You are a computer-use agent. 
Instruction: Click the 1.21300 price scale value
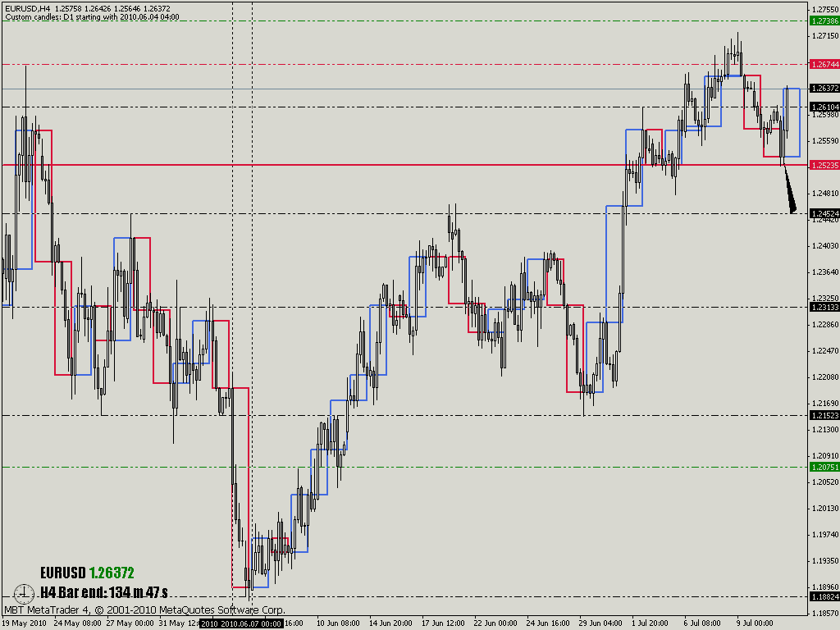click(825, 429)
